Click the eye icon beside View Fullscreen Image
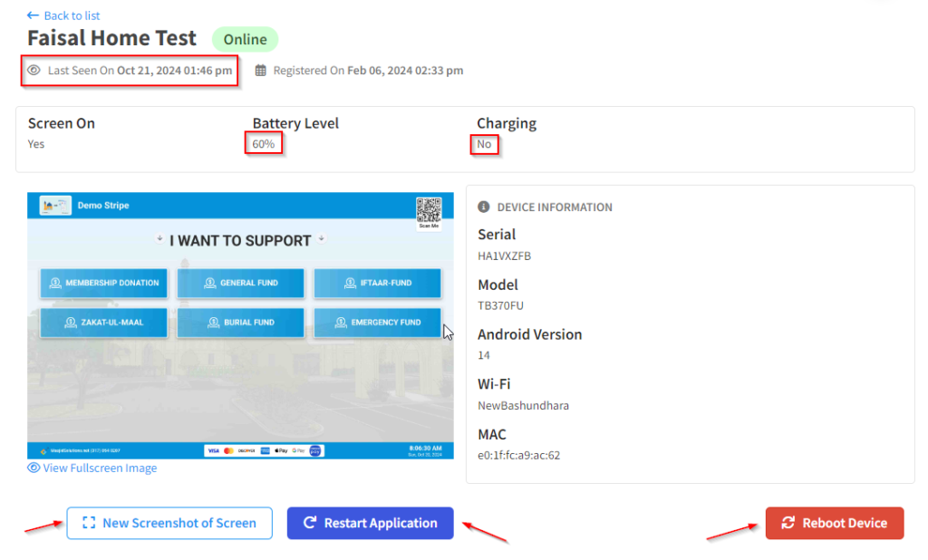Image resolution: width=928 pixels, height=560 pixels. pos(34,468)
